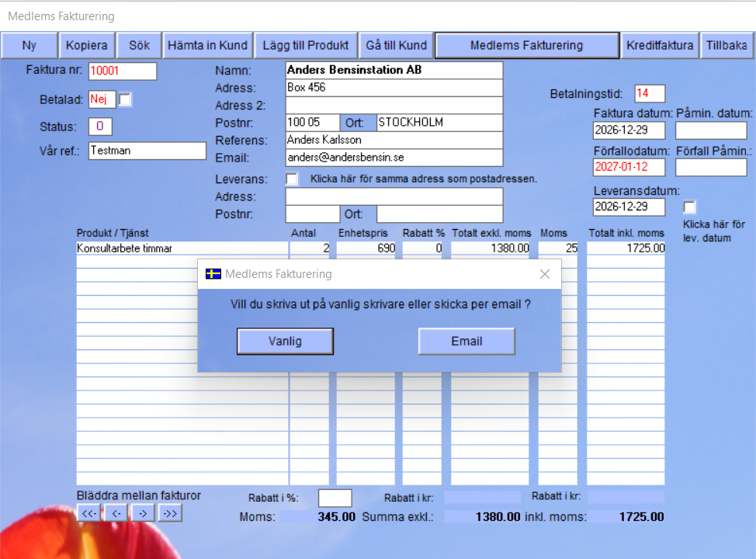Click the Namn field Anders Bensinstation AB
This screenshot has height=559, width=756.
[x=394, y=70]
